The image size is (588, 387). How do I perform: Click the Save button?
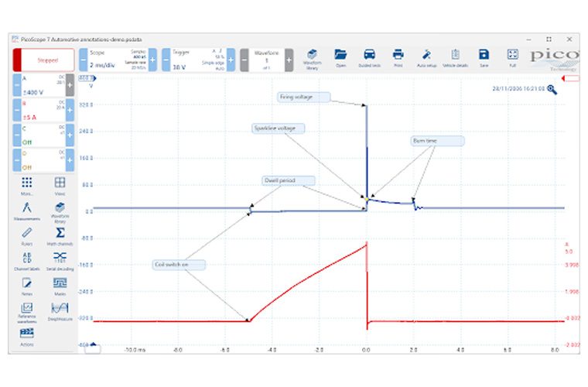(484, 57)
